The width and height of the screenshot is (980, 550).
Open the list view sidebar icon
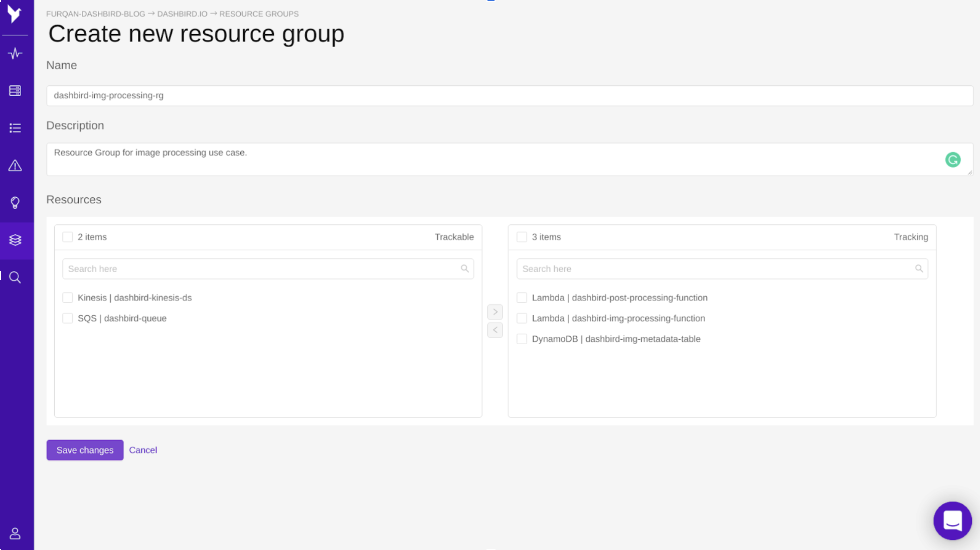tap(15, 128)
